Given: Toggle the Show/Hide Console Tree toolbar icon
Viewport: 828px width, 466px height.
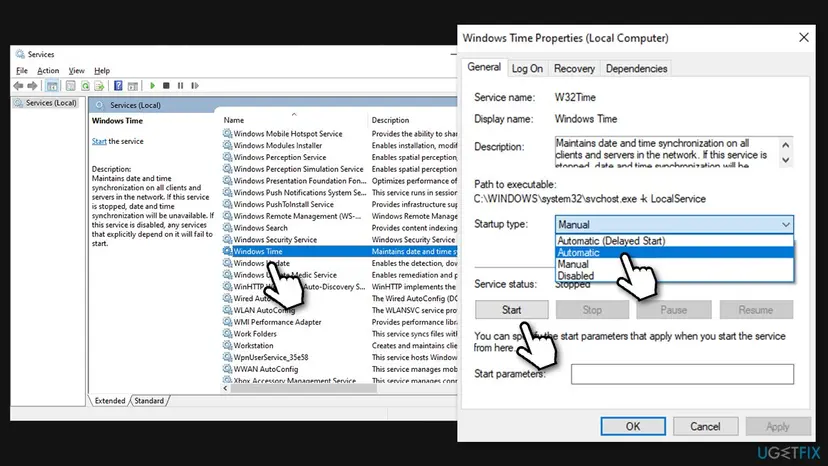Looking at the screenshot, I should [x=52, y=86].
